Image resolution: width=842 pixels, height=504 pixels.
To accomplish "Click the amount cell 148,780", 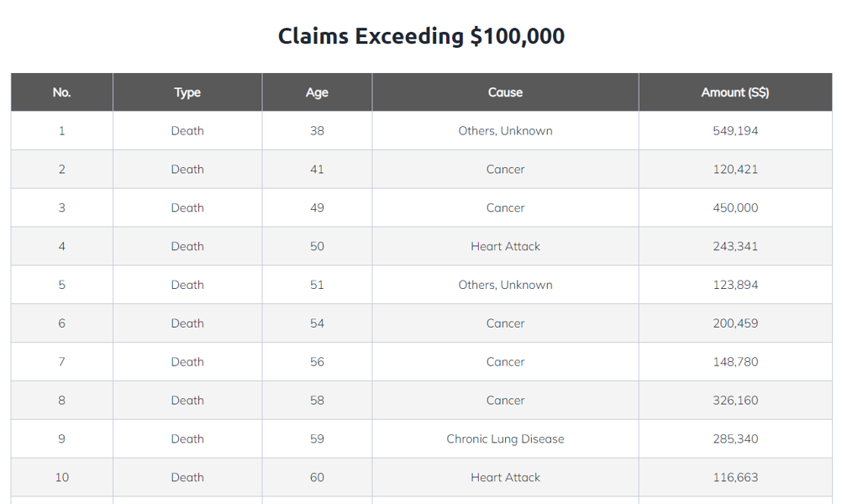I will [735, 362].
